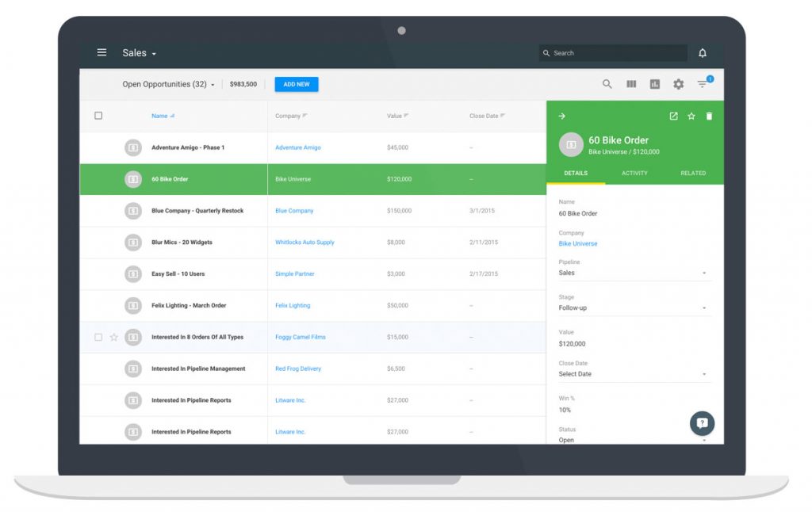
Task: Switch to the column board view icon
Action: click(631, 84)
